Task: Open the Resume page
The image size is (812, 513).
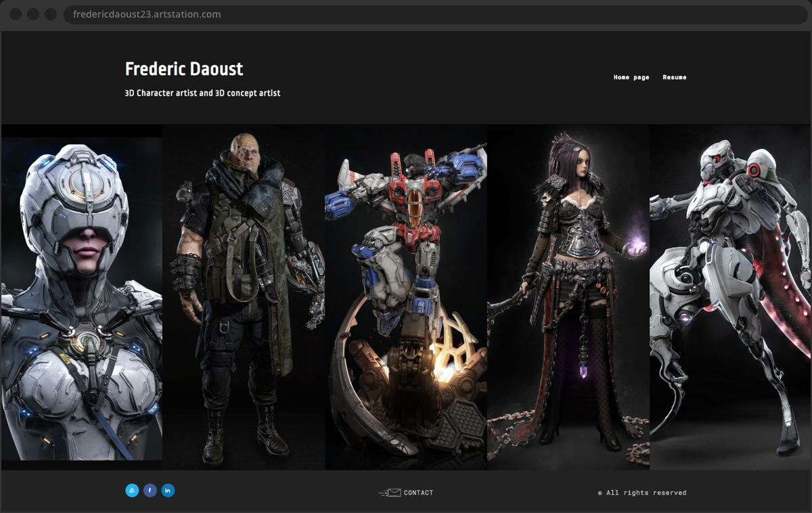Action: pyautogui.click(x=674, y=78)
